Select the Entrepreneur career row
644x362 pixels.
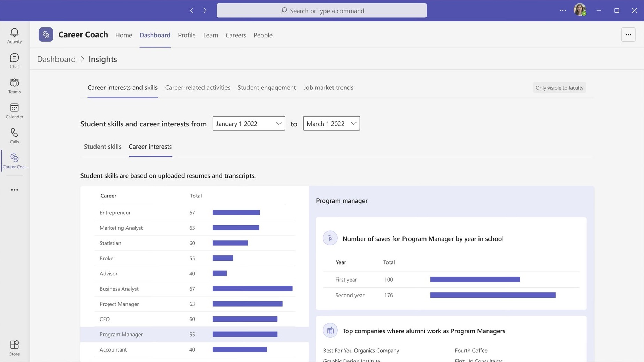(x=194, y=212)
